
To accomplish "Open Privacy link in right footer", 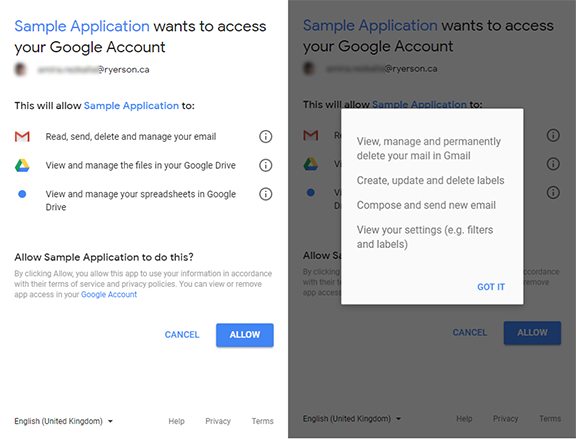I will 505,419.
